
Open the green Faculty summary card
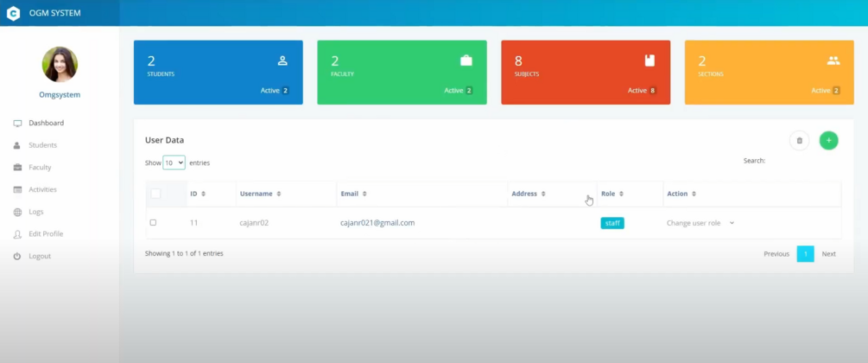click(x=402, y=72)
